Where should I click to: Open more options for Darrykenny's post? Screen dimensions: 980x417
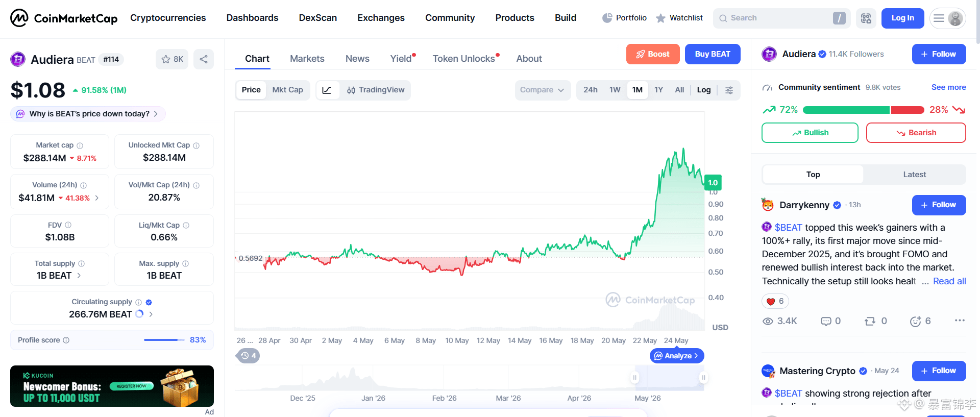(960, 321)
